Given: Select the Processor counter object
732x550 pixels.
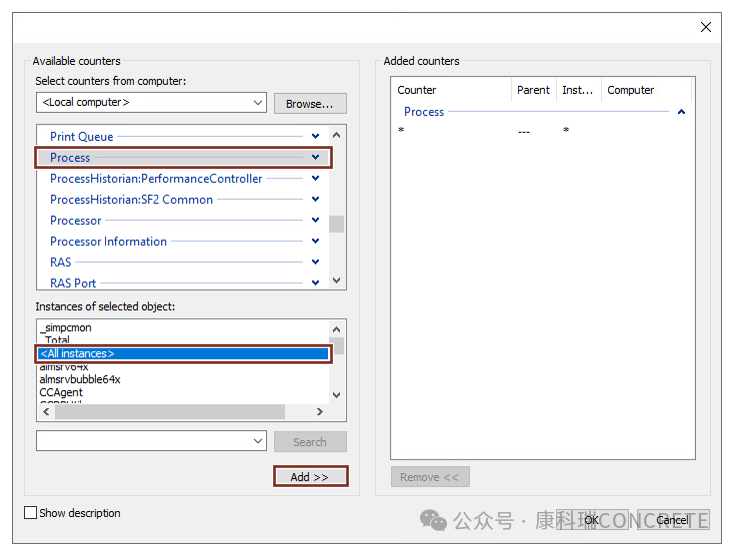Looking at the screenshot, I should (76, 220).
